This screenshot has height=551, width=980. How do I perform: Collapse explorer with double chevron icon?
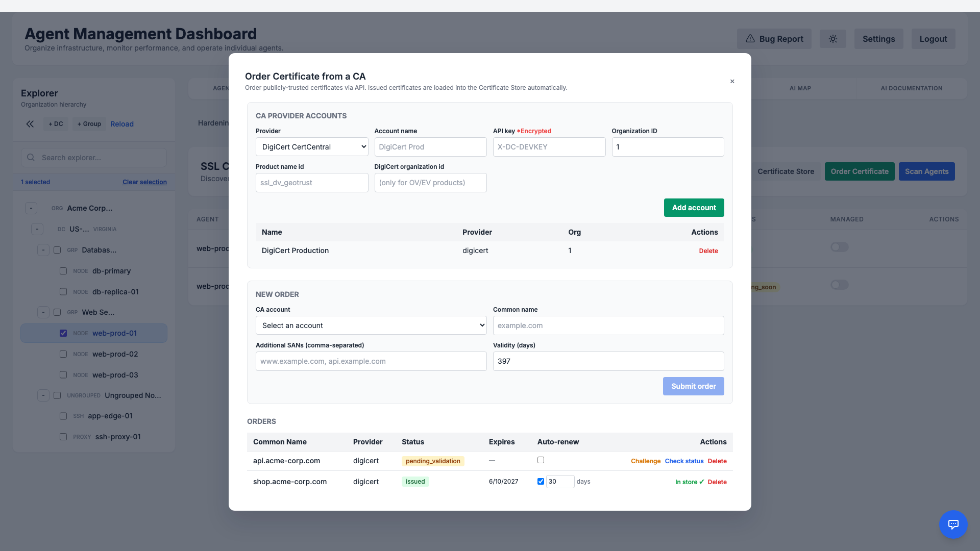click(30, 124)
